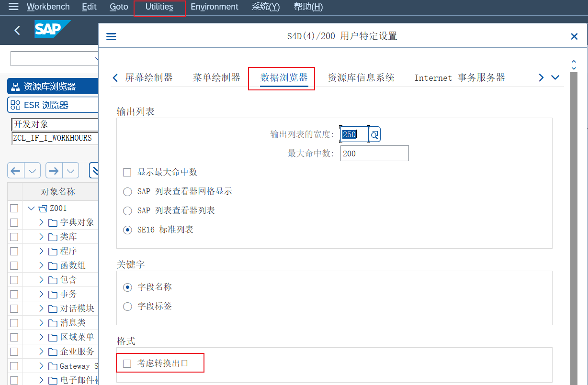Image resolution: width=588 pixels, height=385 pixels.
Task: Expand the 字典对象 node
Action: pyautogui.click(x=41, y=223)
